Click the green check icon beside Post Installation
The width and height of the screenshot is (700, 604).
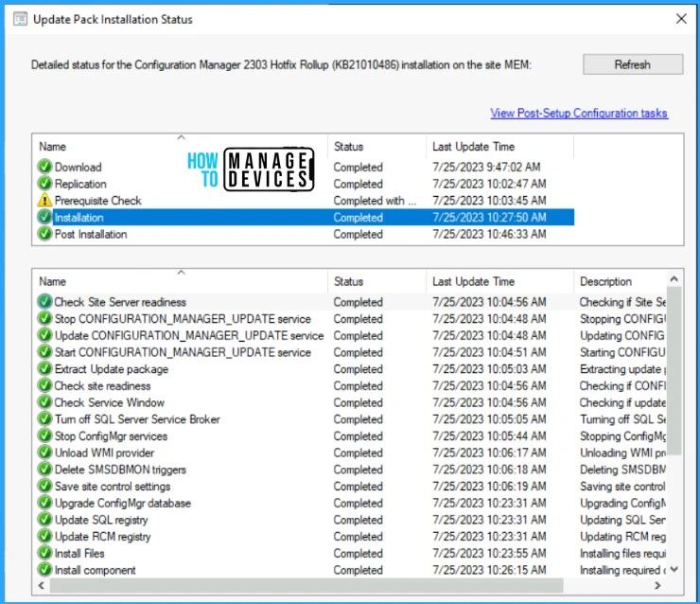click(44, 234)
